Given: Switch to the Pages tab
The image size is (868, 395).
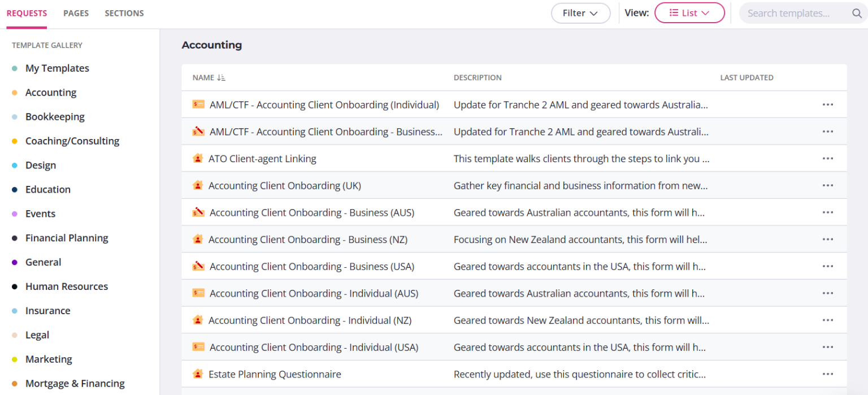Looking at the screenshot, I should click(76, 13).
